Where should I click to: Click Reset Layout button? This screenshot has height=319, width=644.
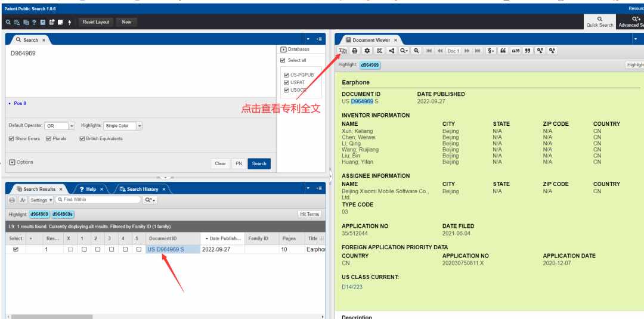click(95, 22)
